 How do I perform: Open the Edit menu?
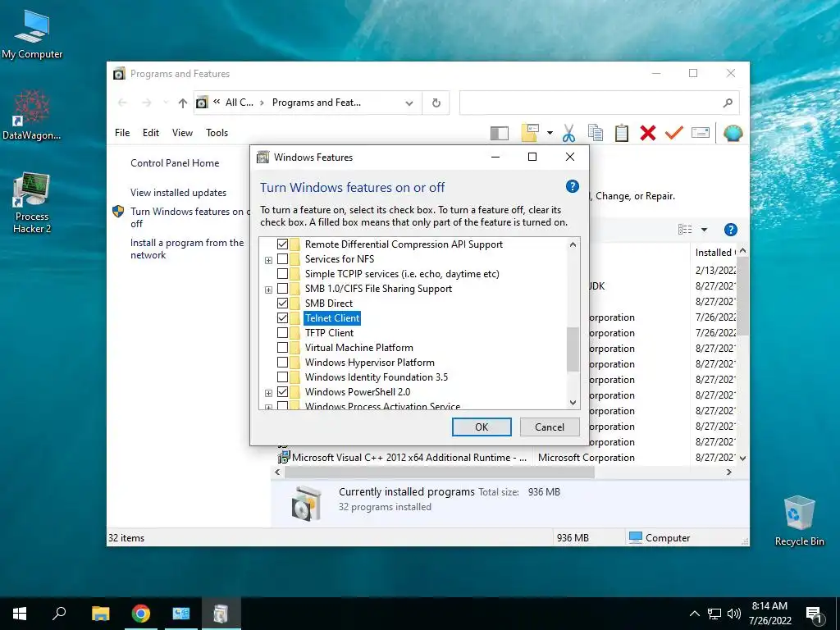pos(151,133)
